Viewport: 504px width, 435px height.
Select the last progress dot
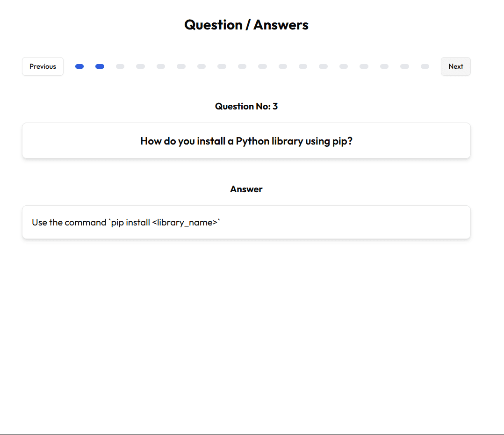tap(425, 66)
